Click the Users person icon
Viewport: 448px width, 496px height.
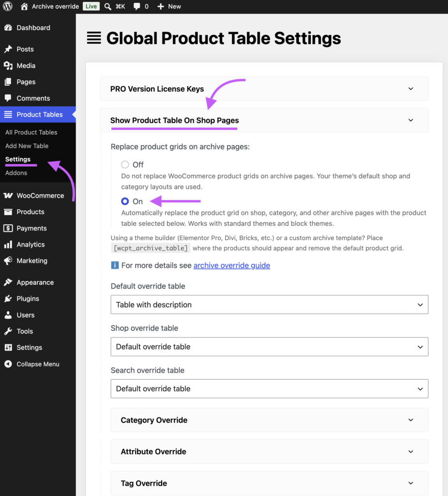click(x=8, y=315)
